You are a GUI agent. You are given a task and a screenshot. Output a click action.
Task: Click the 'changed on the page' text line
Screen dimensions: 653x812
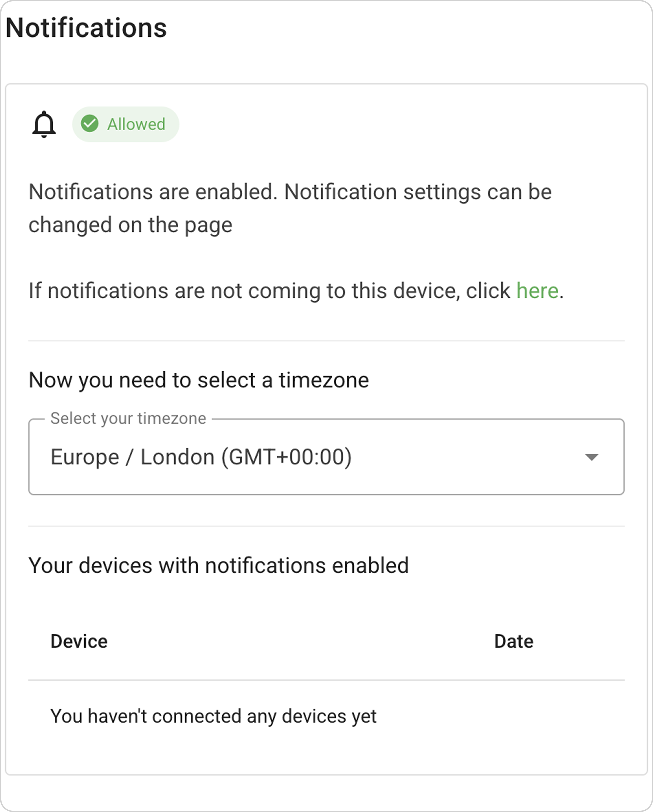[x=130, y=225]
